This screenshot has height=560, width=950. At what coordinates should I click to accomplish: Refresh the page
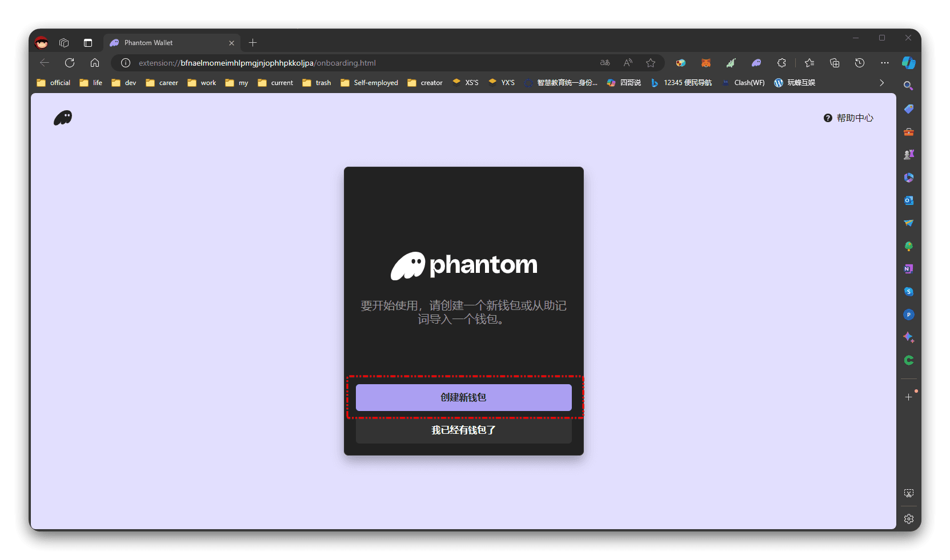pyautogui.click(x=70, y=63)
